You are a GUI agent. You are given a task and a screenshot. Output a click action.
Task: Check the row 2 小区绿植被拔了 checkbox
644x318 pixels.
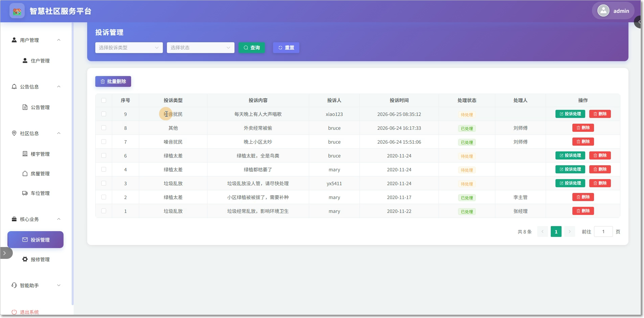pos(104,197)
